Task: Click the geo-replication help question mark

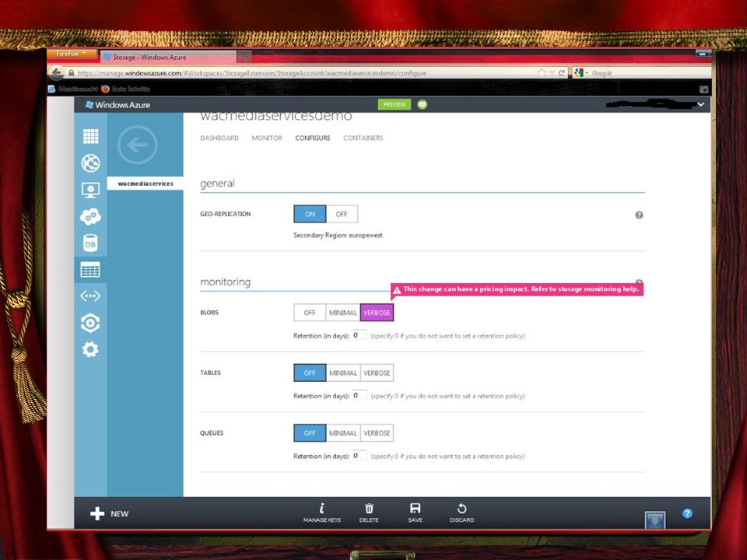Action: pyautogui.click(x=640, y=215)
